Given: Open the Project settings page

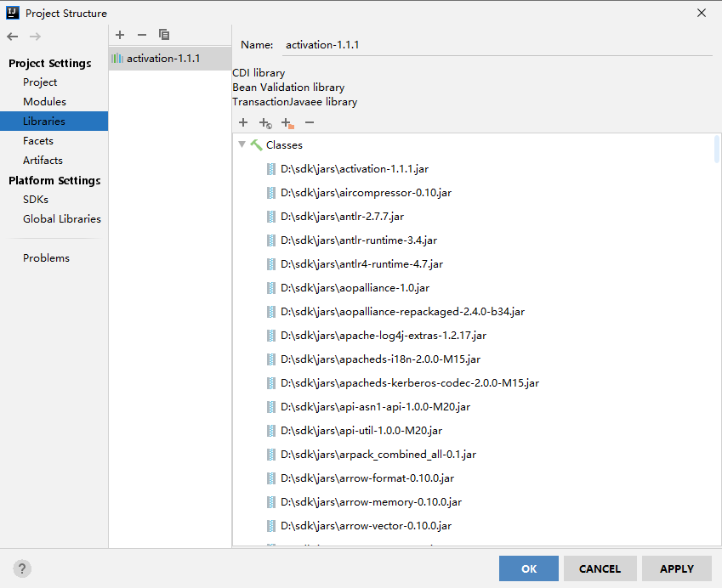Looking at the screenshot, I should pyautogui.click(x=40, y=82).
